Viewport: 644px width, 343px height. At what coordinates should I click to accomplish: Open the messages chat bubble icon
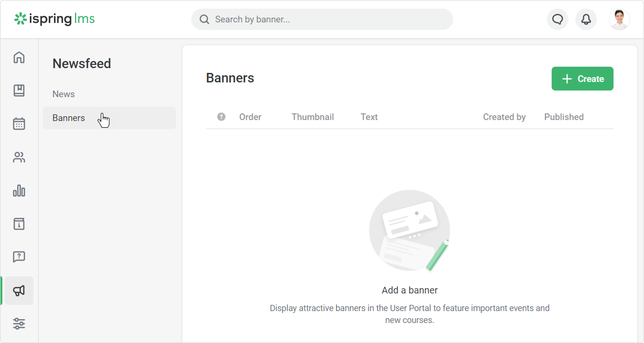click(x=558, y=19)
